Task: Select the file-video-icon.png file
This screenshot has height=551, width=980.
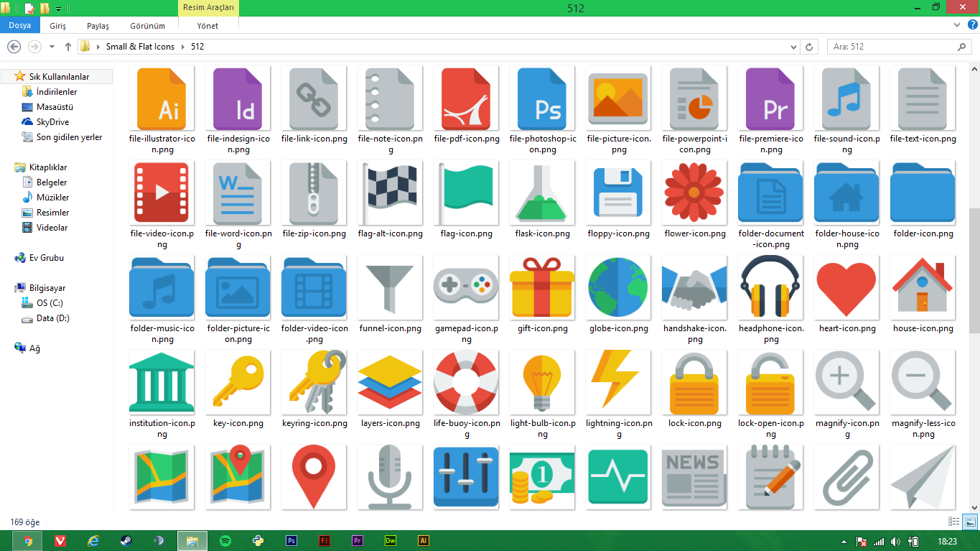Action: [x=162, y=193]
